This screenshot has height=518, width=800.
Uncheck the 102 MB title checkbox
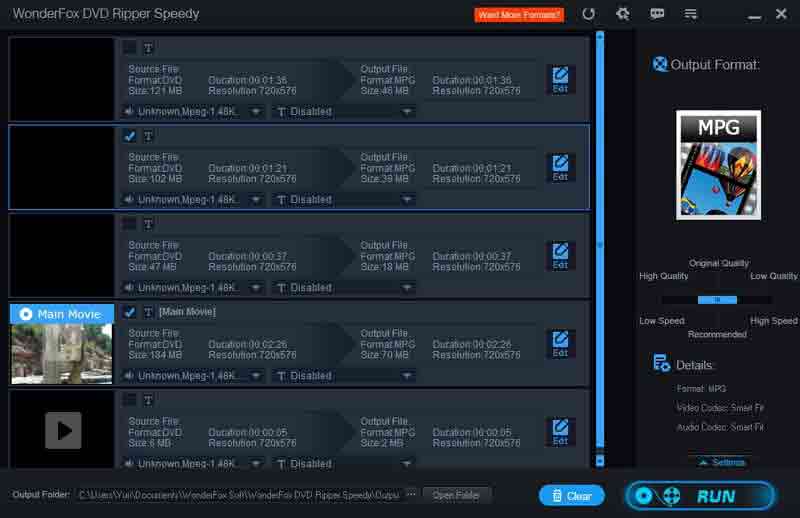(130, 136)
